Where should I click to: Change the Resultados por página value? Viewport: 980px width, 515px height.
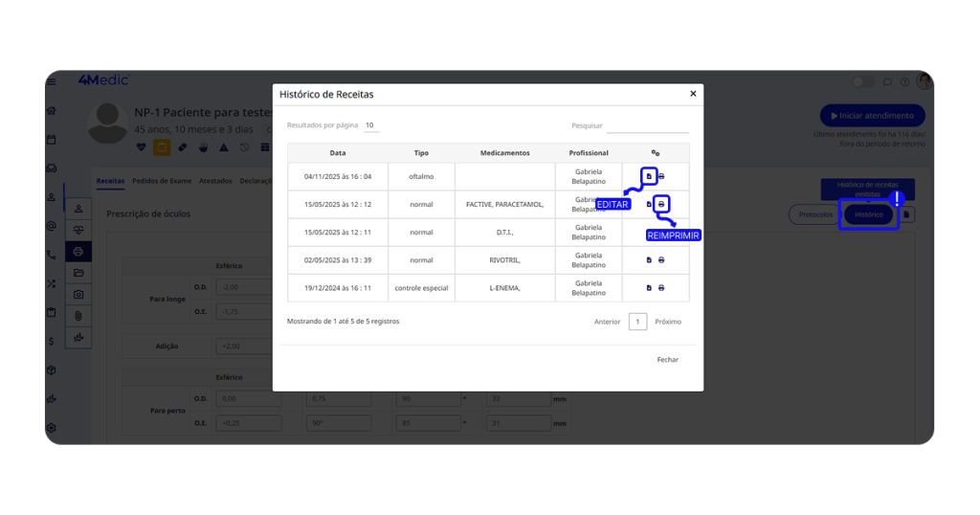(x=370, y=125)
